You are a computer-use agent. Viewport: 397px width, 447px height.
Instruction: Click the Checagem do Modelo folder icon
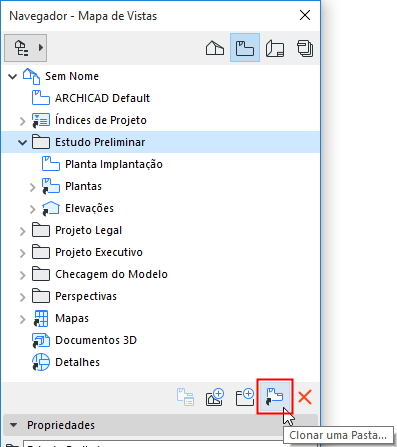pos(41,274)
